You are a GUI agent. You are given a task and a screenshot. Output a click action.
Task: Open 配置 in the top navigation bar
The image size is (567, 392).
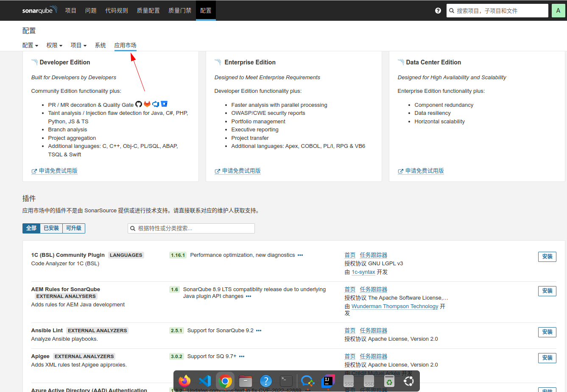pyautogui.click(x=206, y=11)
